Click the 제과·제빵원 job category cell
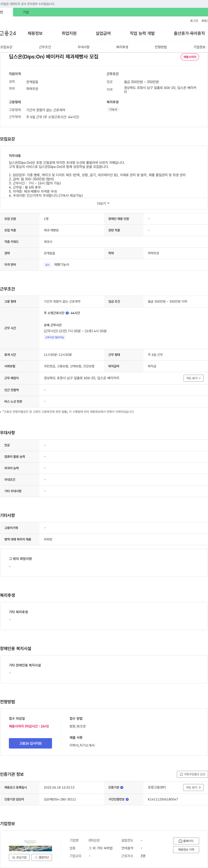 pos(51,230)
